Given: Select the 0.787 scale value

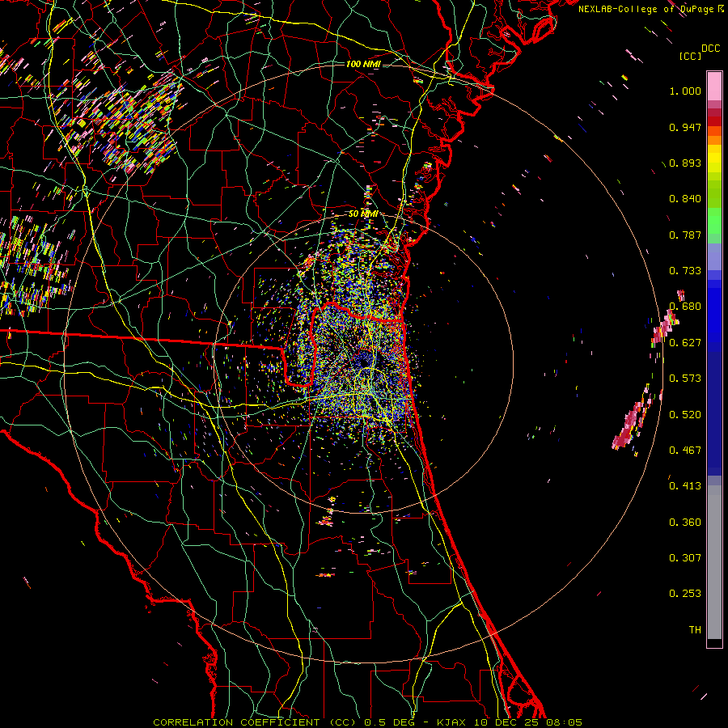Looking at the screenshot, I should coord(685,235).
